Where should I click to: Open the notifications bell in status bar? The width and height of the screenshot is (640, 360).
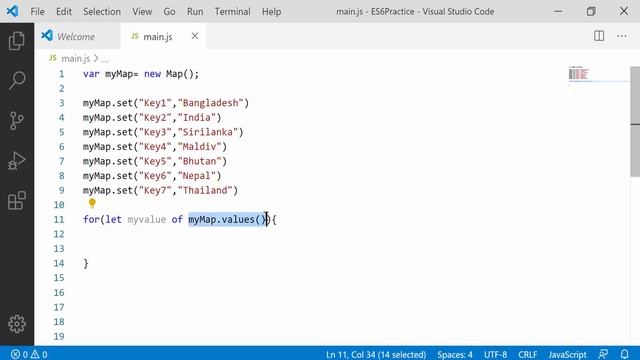pyautogui.click(x=624, y=354)
